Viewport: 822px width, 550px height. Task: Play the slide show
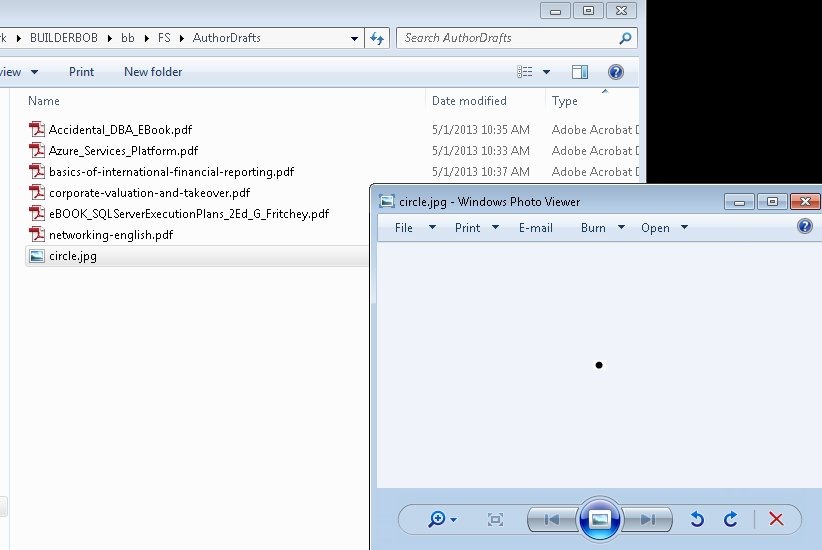point(599,519)
